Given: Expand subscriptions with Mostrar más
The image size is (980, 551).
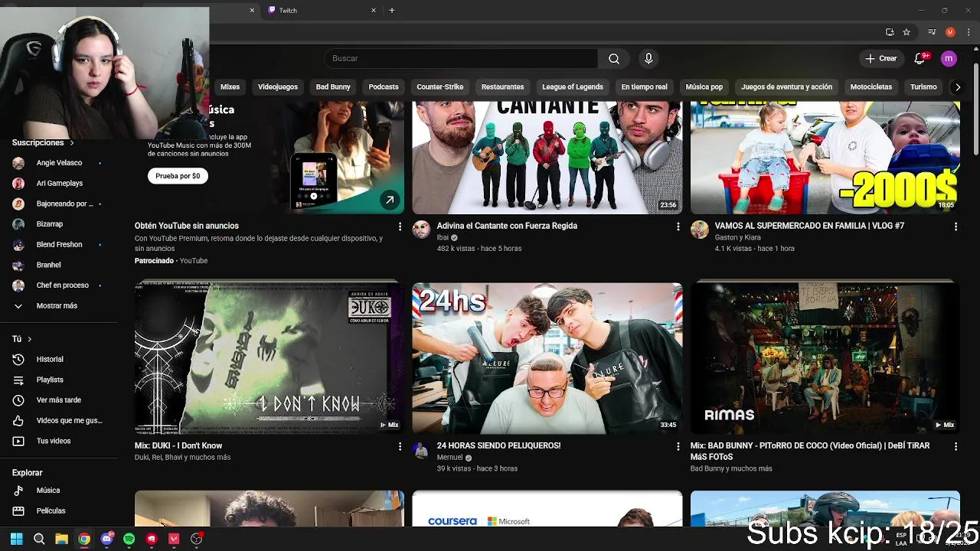Looking at the screenshot, I should click(57, 306).
